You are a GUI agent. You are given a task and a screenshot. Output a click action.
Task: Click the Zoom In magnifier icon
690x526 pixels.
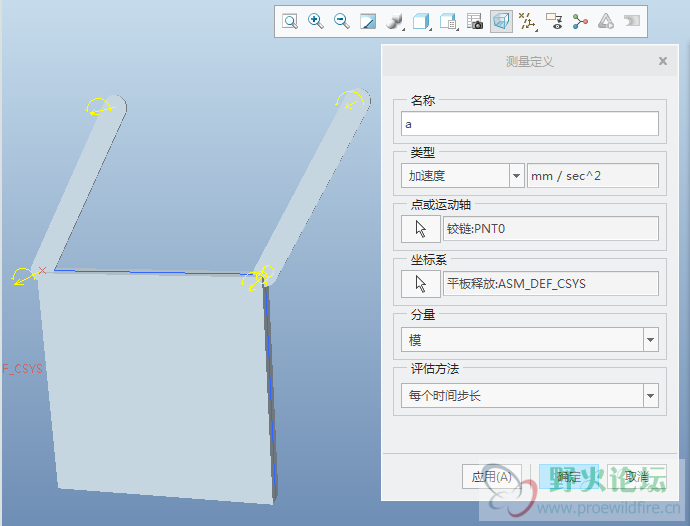coord(316,21)
